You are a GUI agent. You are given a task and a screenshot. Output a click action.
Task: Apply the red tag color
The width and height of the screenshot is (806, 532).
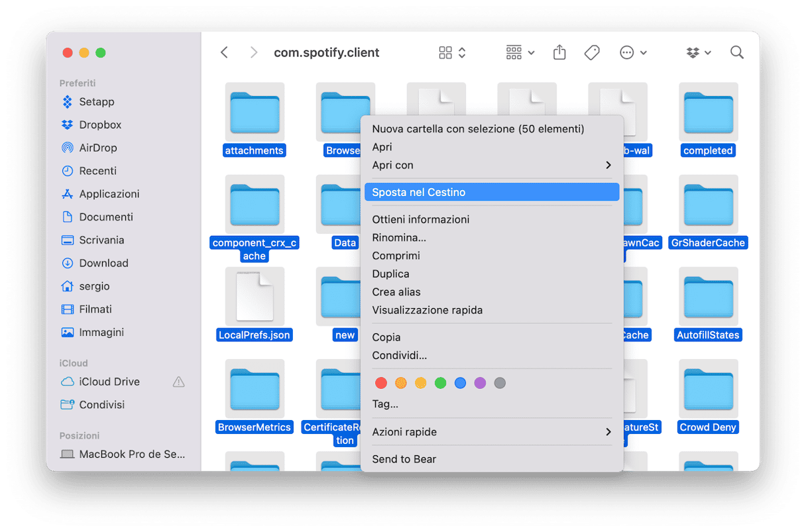pos(381,383)
